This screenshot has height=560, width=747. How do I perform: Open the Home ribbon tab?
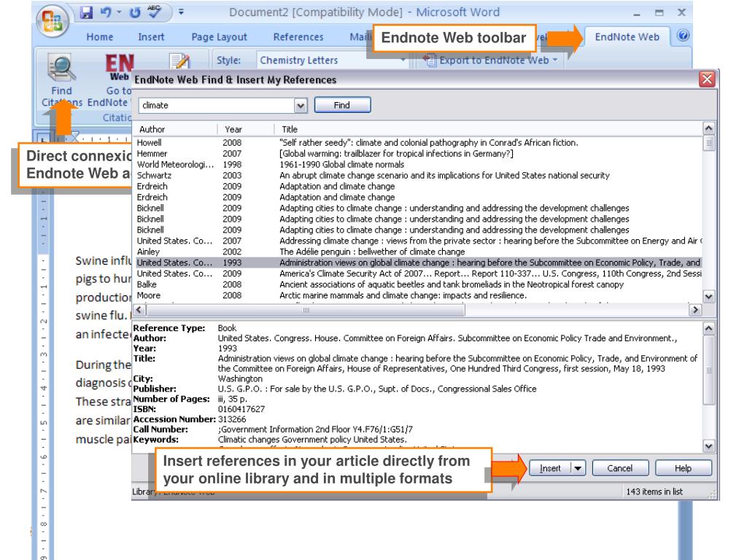click(x=99, y=36)
